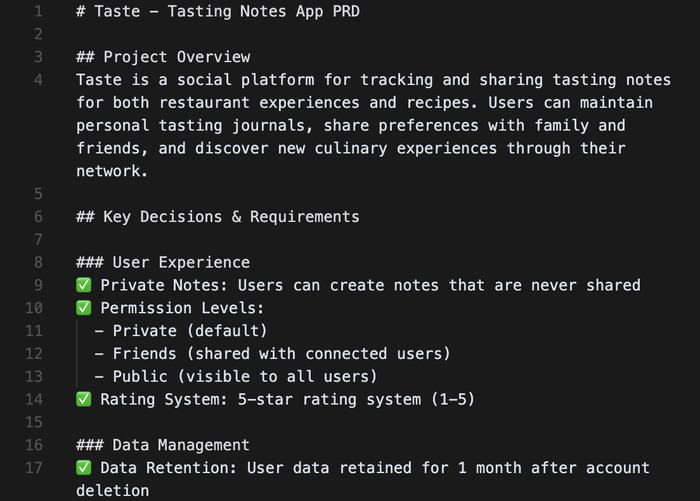Image resolution: width=700 pixels, height=501 pixels.
Task: Click the 'Key Decisions & Requirements' heading
Action: tap(230, 217)
